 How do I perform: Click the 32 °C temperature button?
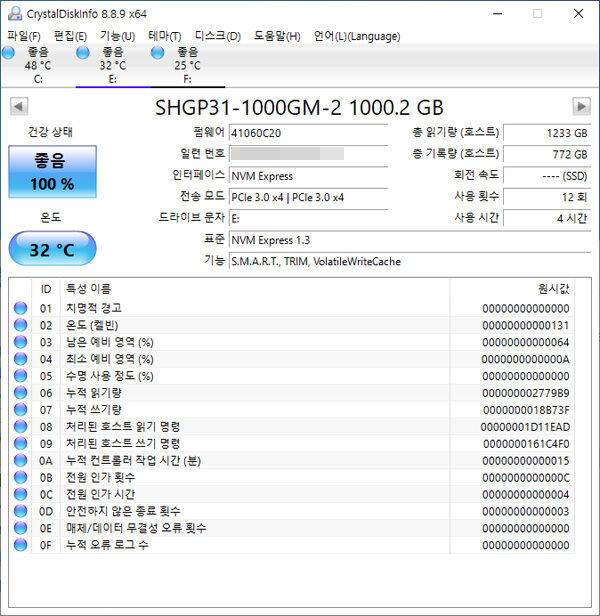(52, 249)
